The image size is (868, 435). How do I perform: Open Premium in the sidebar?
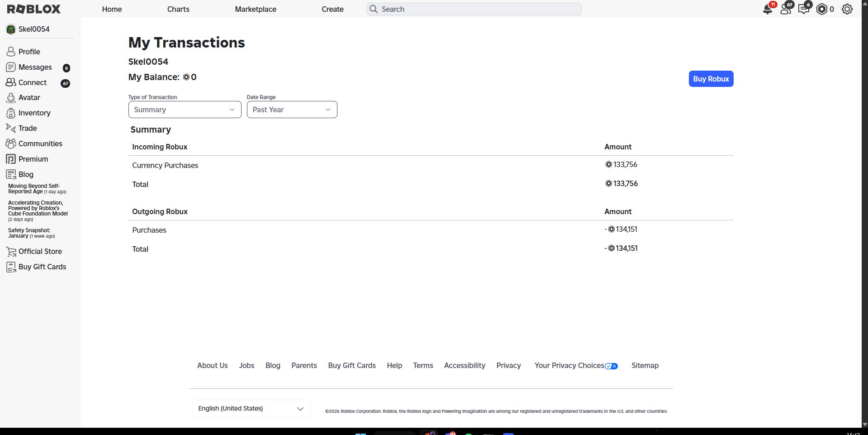(x=33, y=159)
